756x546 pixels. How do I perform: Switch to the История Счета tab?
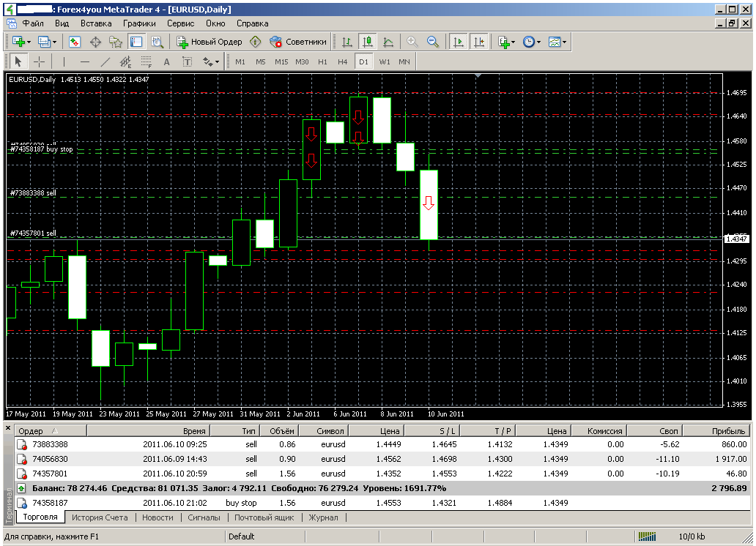point(100,517)
